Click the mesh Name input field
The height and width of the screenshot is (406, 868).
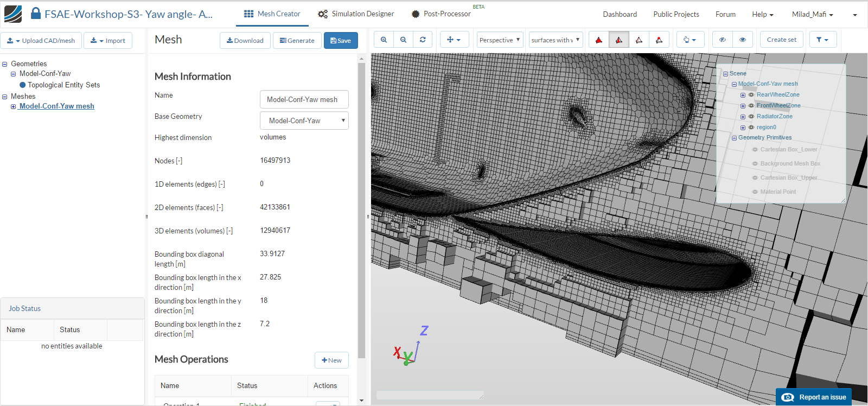point(304,99)
